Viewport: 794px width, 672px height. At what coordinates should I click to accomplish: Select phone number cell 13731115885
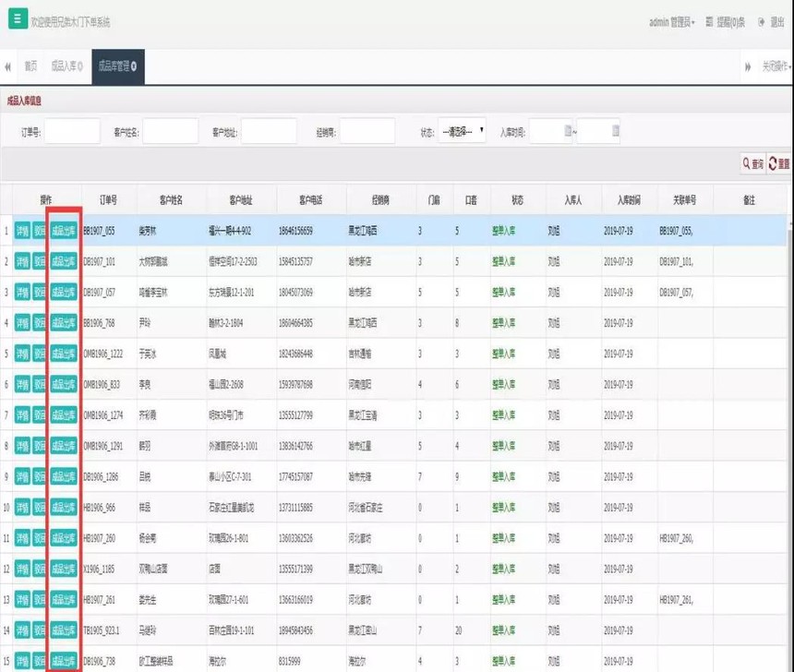[x=295, y=508]
